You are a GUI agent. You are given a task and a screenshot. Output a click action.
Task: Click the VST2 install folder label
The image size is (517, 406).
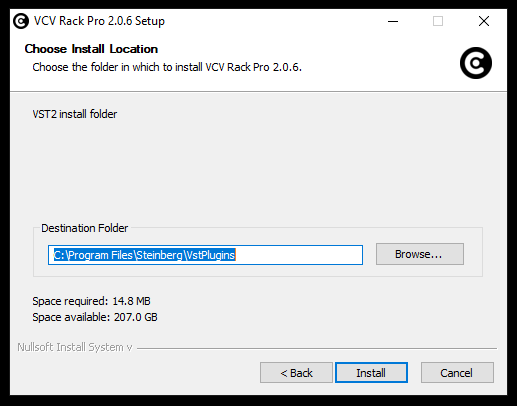75,114
